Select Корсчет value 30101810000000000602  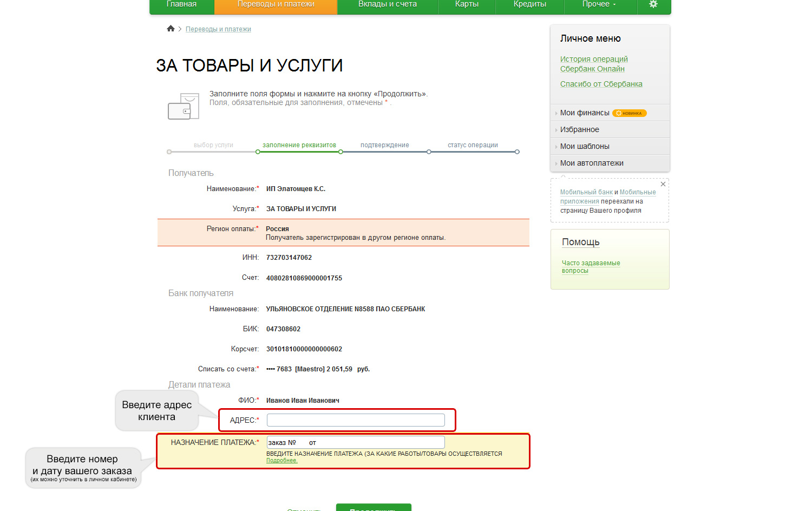304,349
